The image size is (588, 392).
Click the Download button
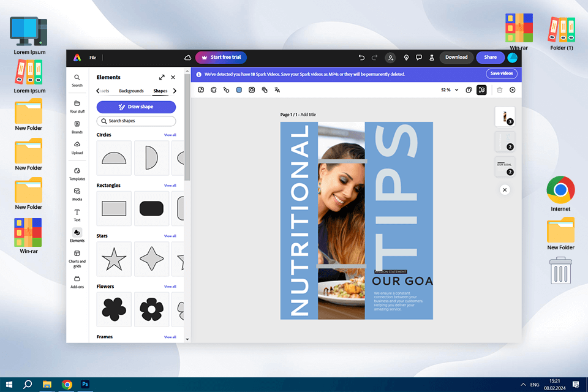(456, 58)
